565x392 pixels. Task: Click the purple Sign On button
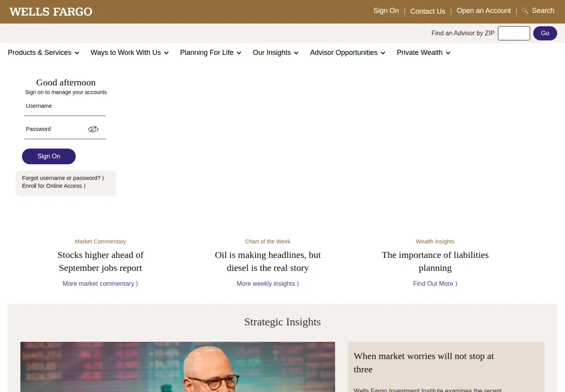(49, 156)
